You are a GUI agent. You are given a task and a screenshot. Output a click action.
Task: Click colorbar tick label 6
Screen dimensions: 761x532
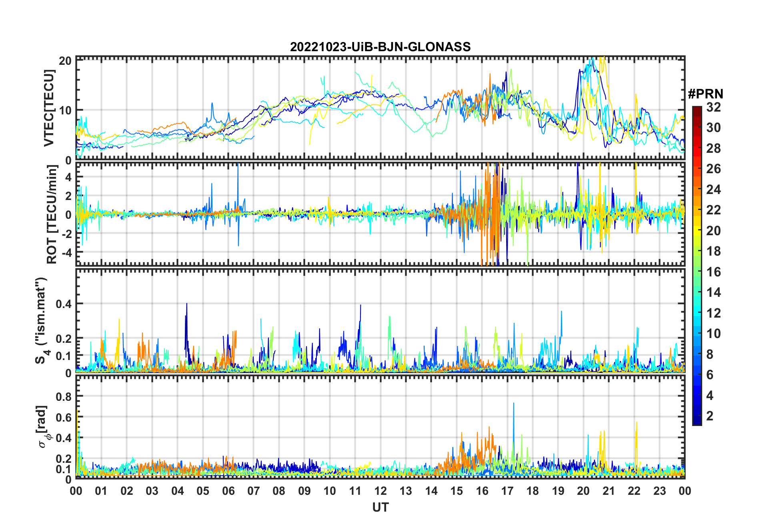click(710, 375)
